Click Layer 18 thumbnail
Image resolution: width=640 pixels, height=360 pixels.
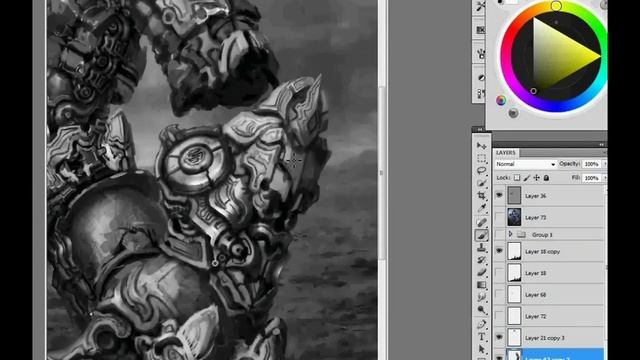(514, 273)
